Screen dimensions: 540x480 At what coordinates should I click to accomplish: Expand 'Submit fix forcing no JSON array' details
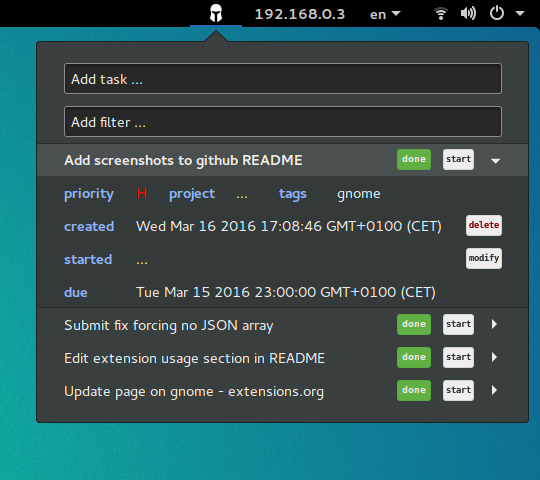click(x=494, y=324)
